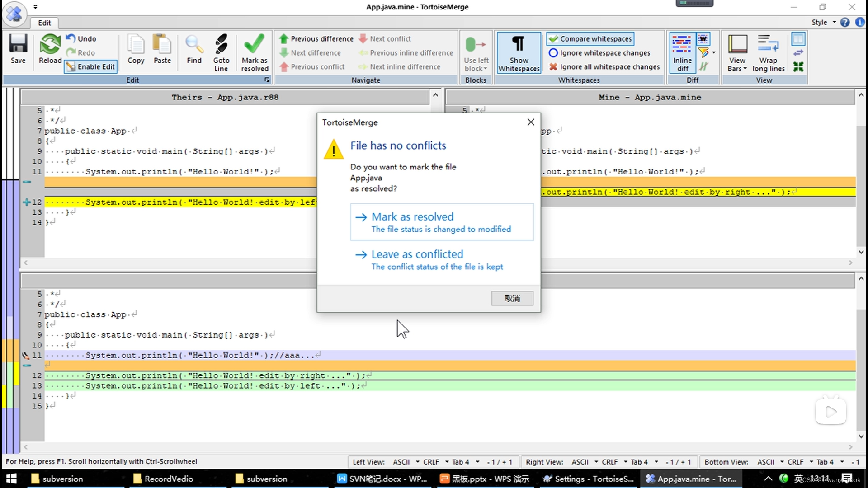This screenshot has width=868, height=488.
Task: Open the Find tool
Action: [194, 49]
